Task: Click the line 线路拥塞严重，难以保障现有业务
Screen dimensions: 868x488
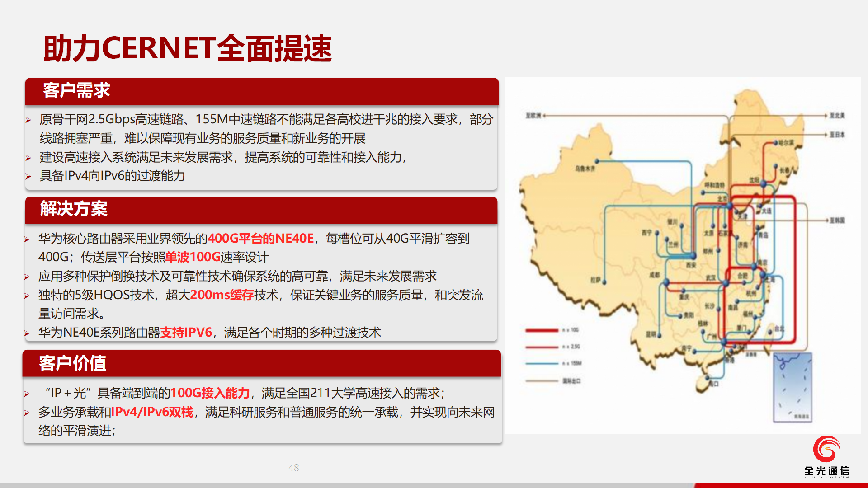Action: (203, 138)
